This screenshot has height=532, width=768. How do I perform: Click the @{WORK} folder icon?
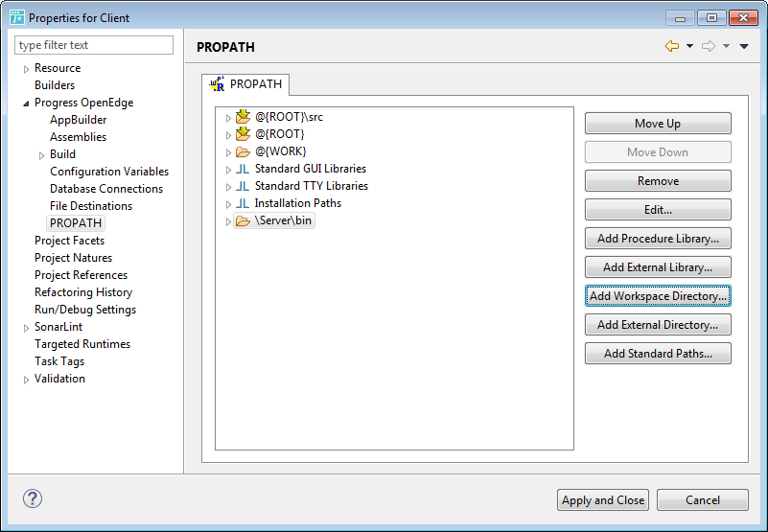pos(243,151)
